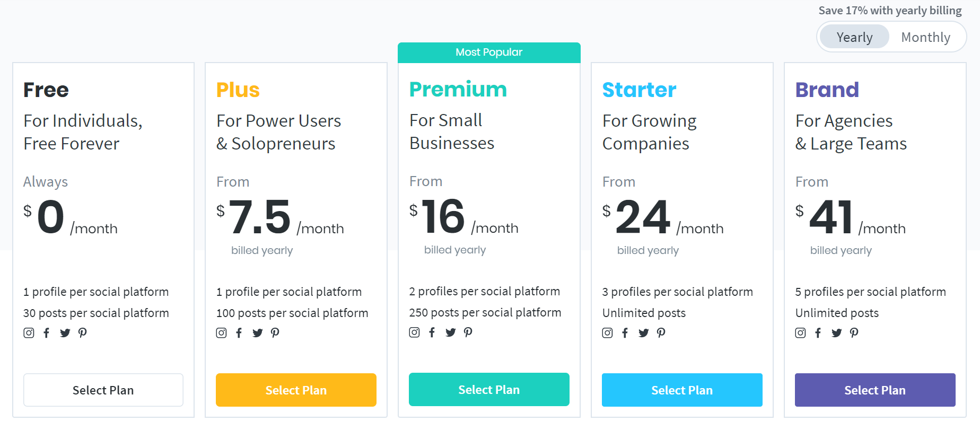Switch billing to Yearly
This screenshot has height=430, width=980.
pyautogui.click(x=854, y=37)
